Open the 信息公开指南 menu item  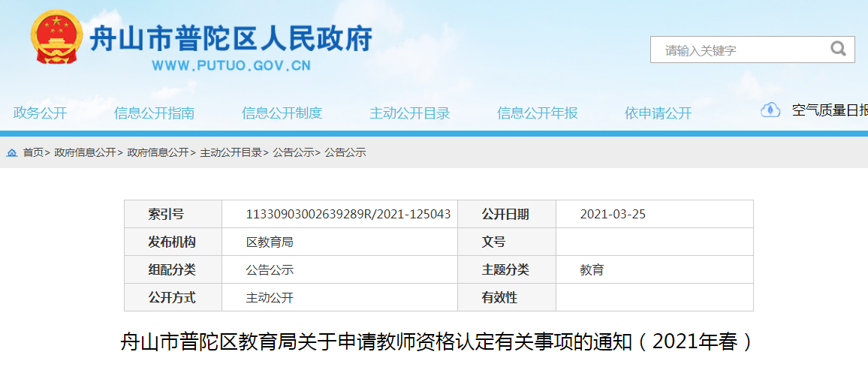pos(155,113)
